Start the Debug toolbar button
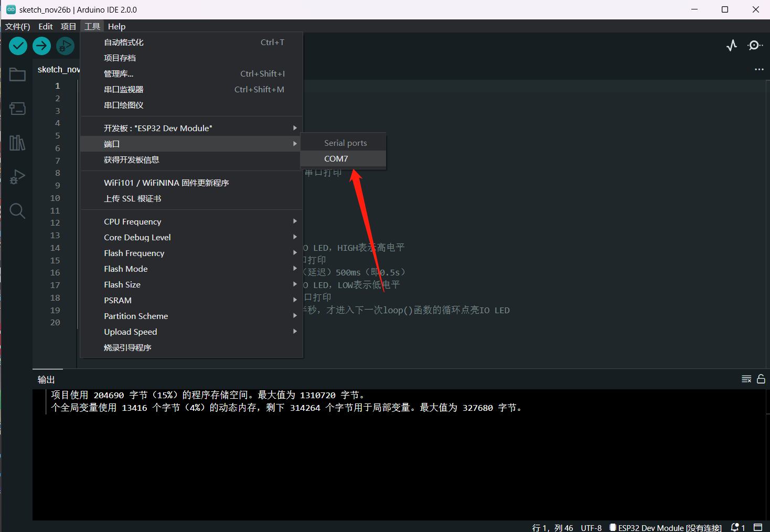 [65, 46]
